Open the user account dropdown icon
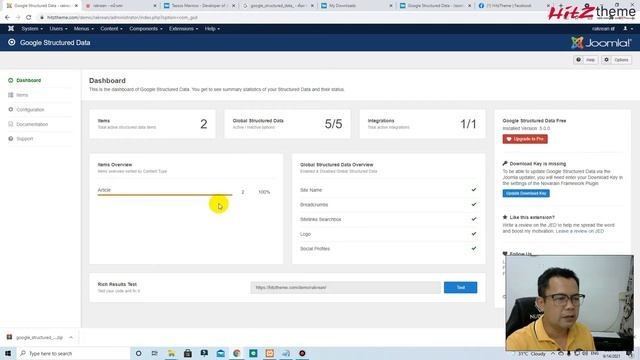This screenshot has height=360, width=640. [627, 29]
